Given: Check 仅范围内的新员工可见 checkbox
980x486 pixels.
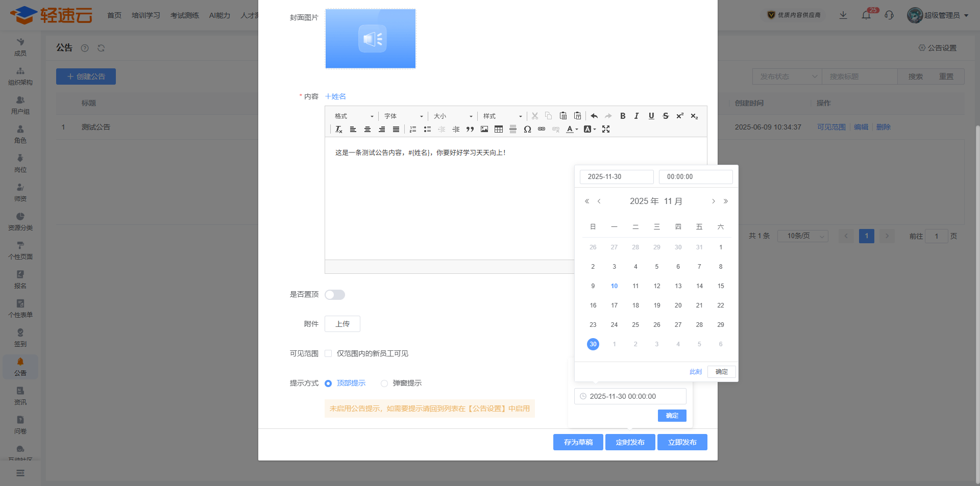Looking at the screenshot, I should [328, 353].
